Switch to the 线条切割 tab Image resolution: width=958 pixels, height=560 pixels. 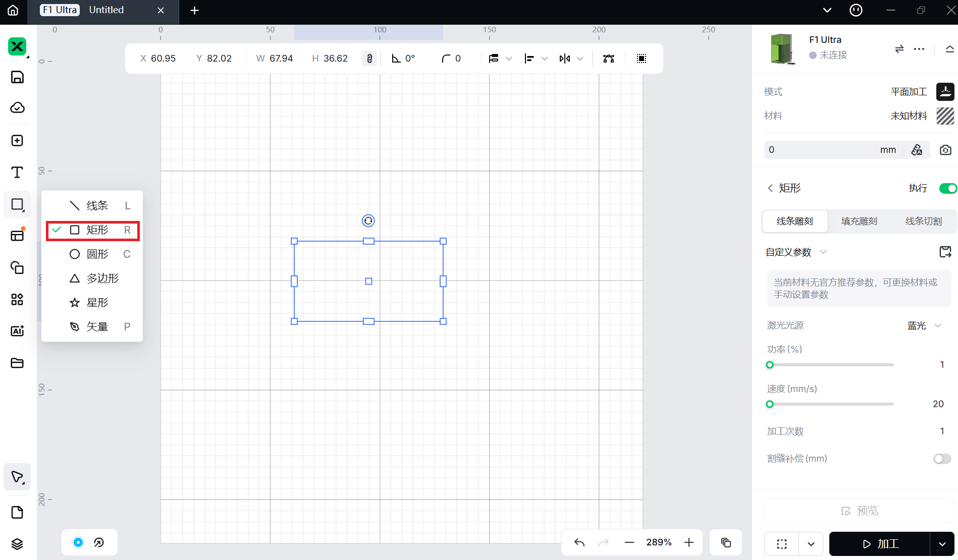(923, 221)
